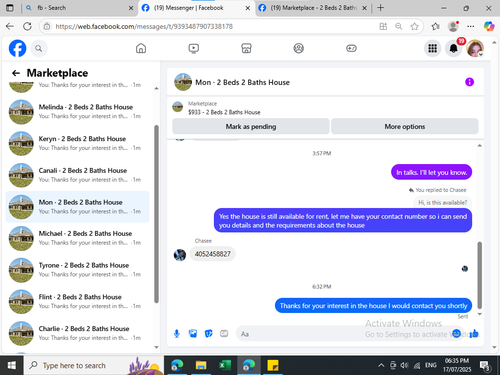Open the Edge profile icon

[x=453, y=26]
